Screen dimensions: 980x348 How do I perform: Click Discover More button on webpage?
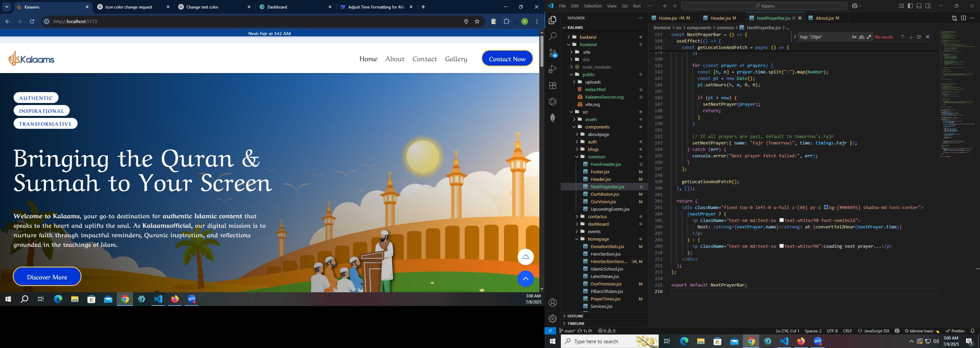tap(47, 277)
